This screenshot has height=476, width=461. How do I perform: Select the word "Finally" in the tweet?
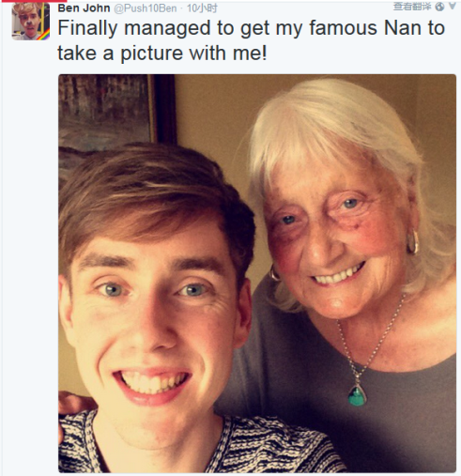pyautogui.click(x=87, y=29)
